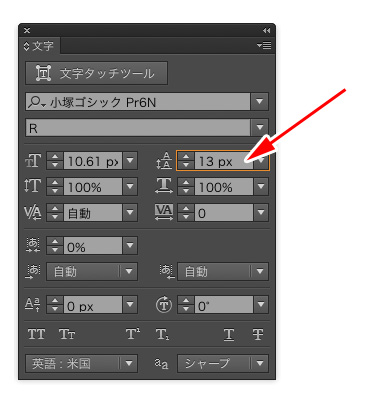
Task: Click the font size icon
Action: pyautogui.click(x=33, y=161)
